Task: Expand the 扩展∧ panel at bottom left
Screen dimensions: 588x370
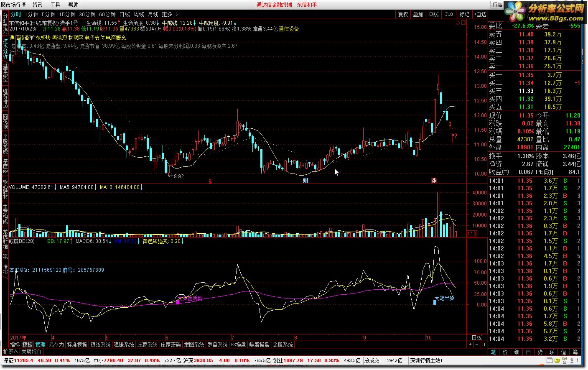Action: [10, 352]
